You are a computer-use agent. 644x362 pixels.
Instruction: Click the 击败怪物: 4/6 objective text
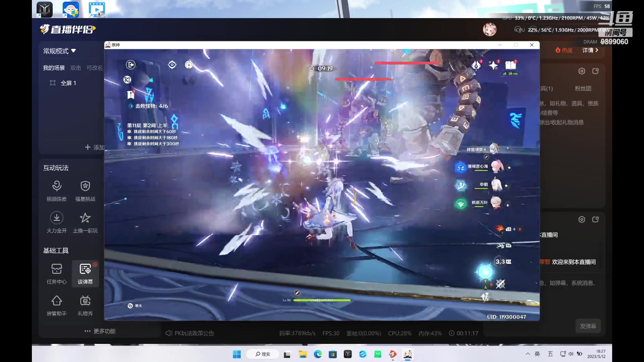coord(152,106)
